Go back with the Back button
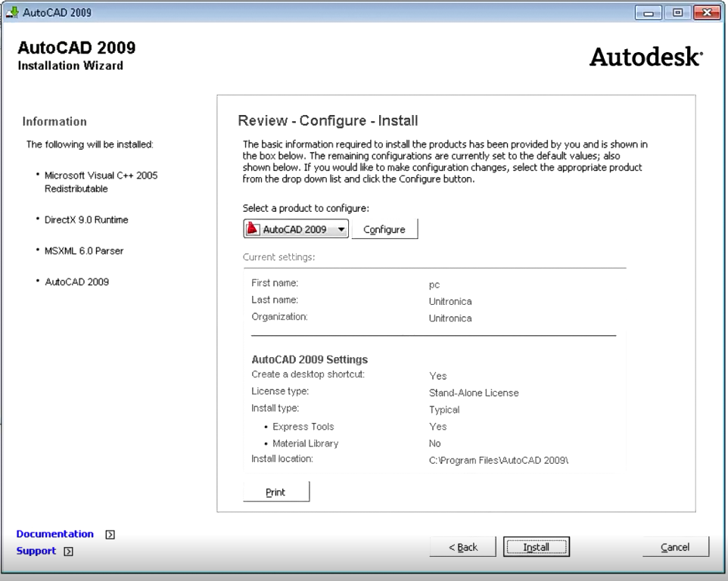This screenshot has width=728, height=581. click(x=463, y=547)
